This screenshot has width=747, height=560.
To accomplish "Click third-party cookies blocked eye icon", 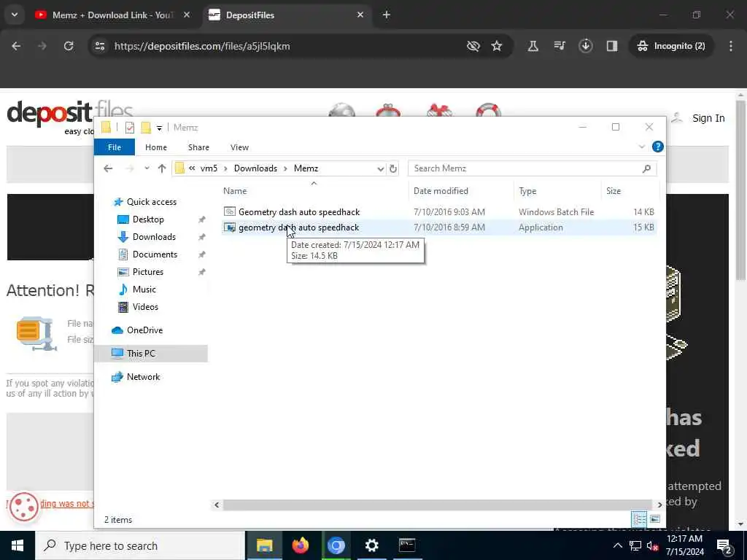I will (473, 46).
